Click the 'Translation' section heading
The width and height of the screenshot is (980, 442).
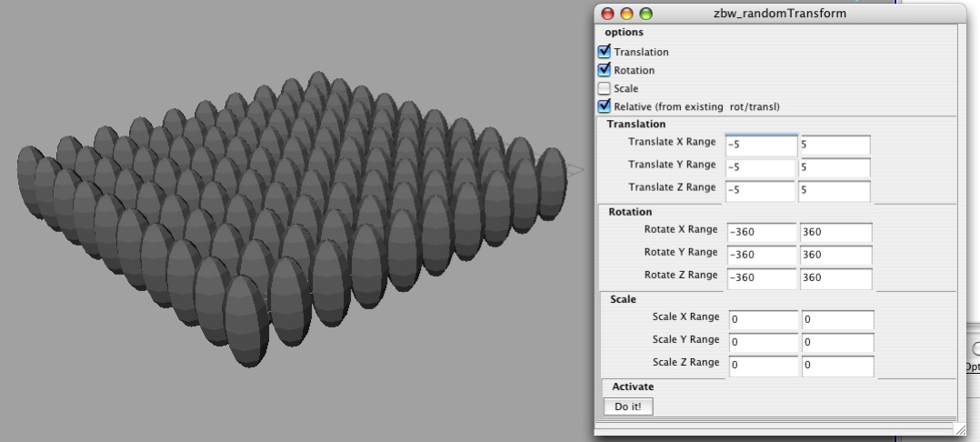point(635,124)
